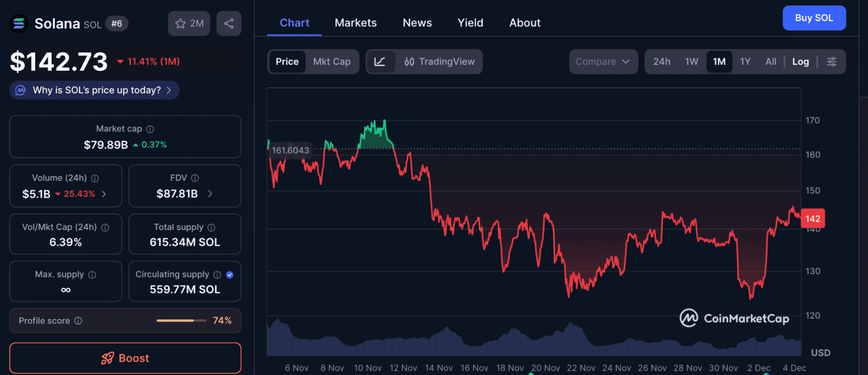868x375 pixels.
Task: Click Market cap info icon
Action: click(150, 129)
